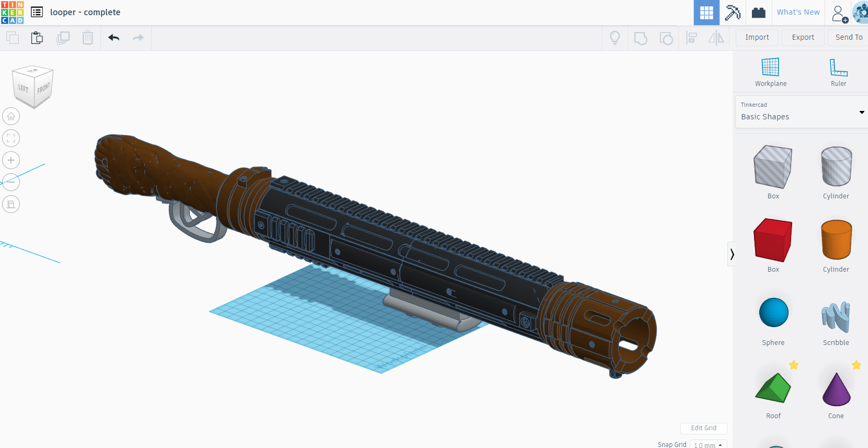Click the Fit all in view button

[11, 138]
